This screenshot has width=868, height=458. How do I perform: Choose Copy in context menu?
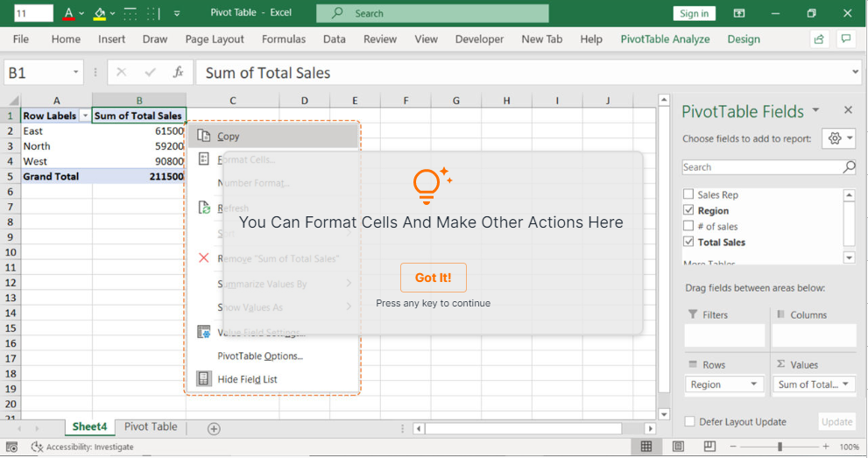click(x=273, y=136)
